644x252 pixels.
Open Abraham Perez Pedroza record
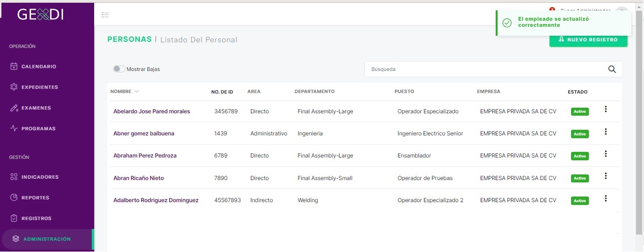coord(145,156)
